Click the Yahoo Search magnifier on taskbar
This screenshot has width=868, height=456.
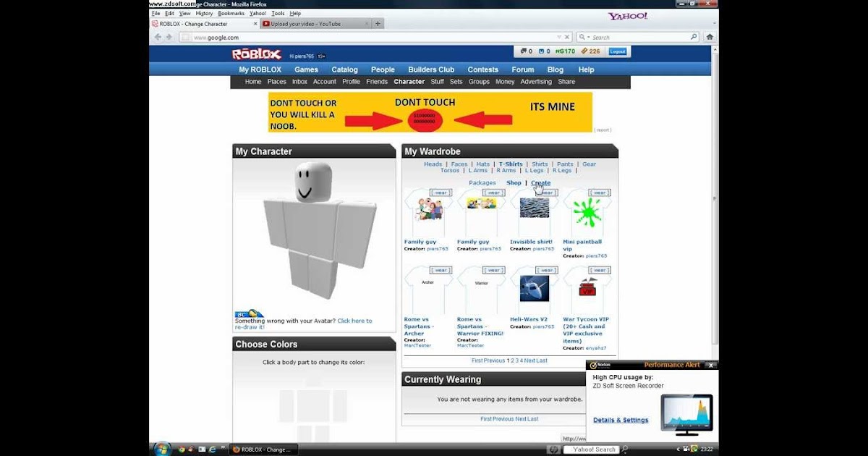[x=624, y=449]
